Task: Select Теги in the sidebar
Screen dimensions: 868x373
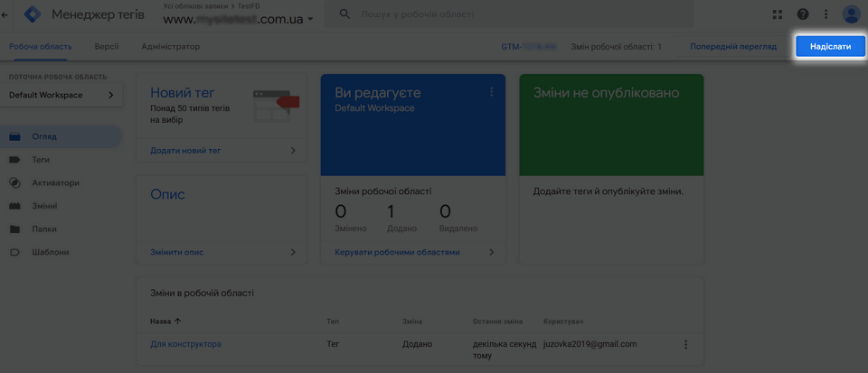Action: (41, 160)
